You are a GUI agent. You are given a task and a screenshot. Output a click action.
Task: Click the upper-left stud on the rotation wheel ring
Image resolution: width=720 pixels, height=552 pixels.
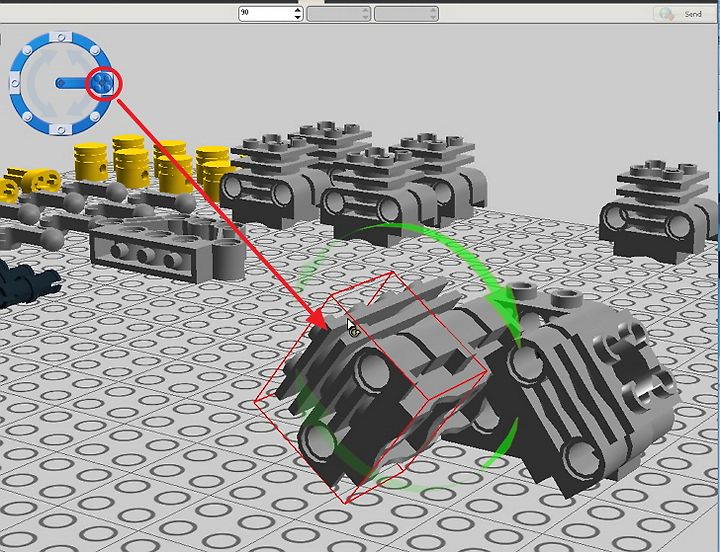click(x=28, y=50)
